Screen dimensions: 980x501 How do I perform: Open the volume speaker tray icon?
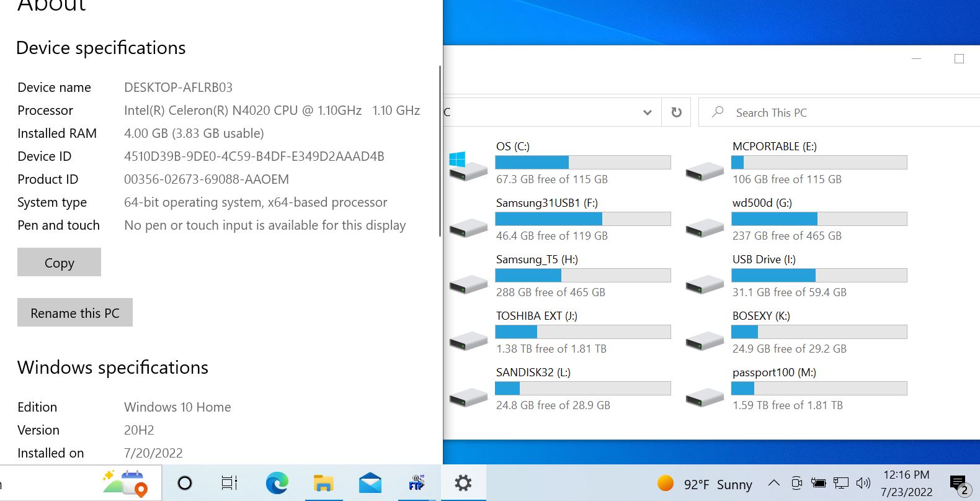[x=863, y=483]
